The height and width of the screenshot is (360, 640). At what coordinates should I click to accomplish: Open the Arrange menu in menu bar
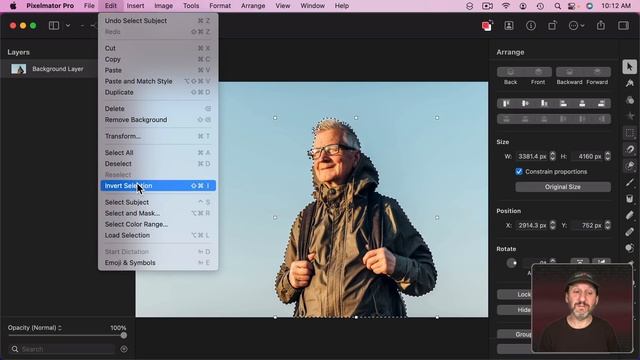point(253,6)
